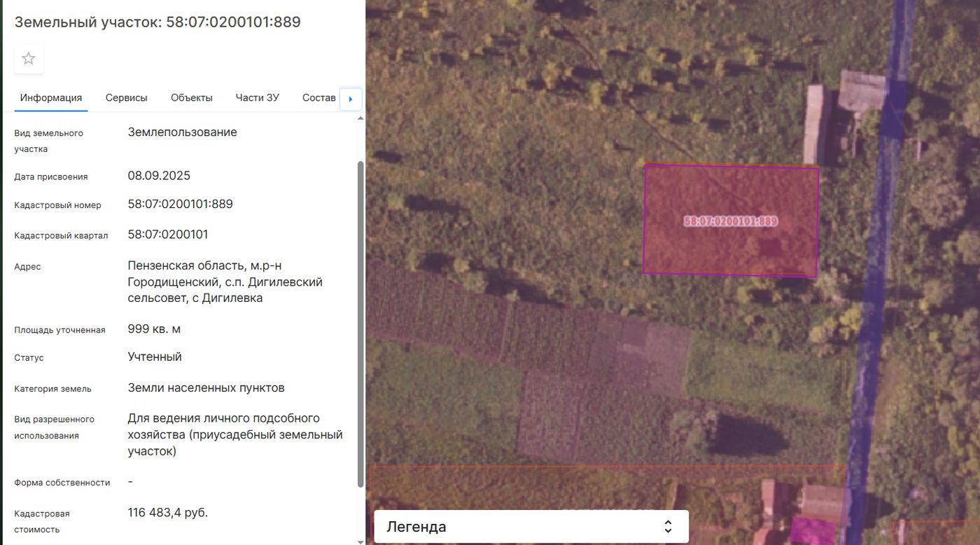Open the Части ЗУ tab
The height and width of the screenshot is (545, 980).
tap(258, 98)
